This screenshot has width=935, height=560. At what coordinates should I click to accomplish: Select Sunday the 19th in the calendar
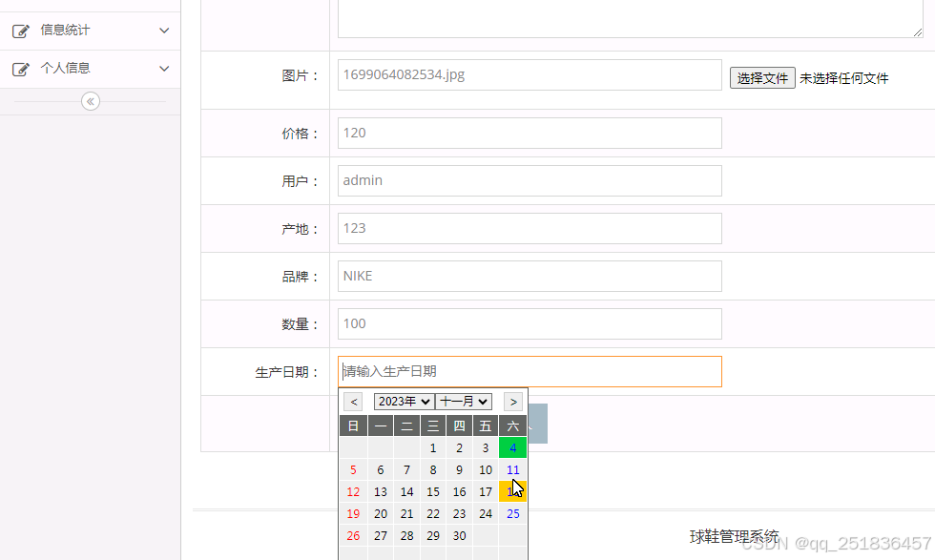(x=353, y=514)
